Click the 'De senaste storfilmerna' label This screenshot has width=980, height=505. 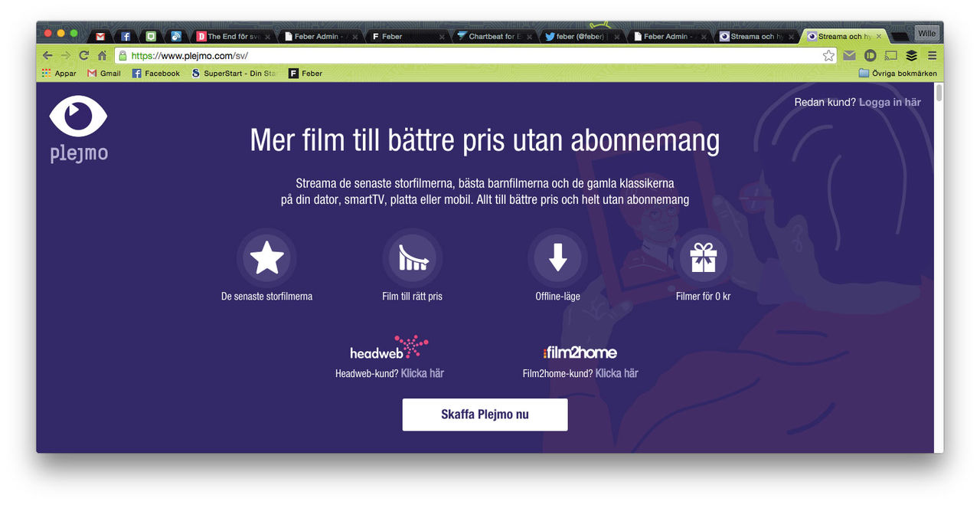[x=266, y=296]
